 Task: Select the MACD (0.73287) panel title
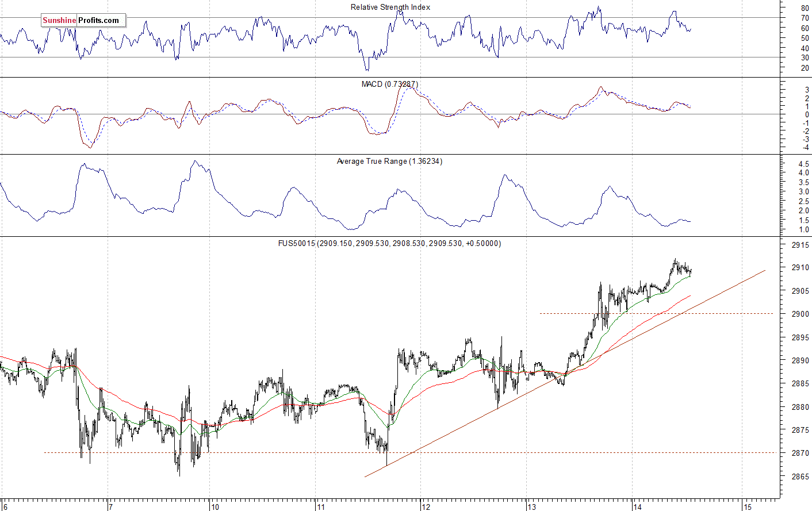pos(390,84)
